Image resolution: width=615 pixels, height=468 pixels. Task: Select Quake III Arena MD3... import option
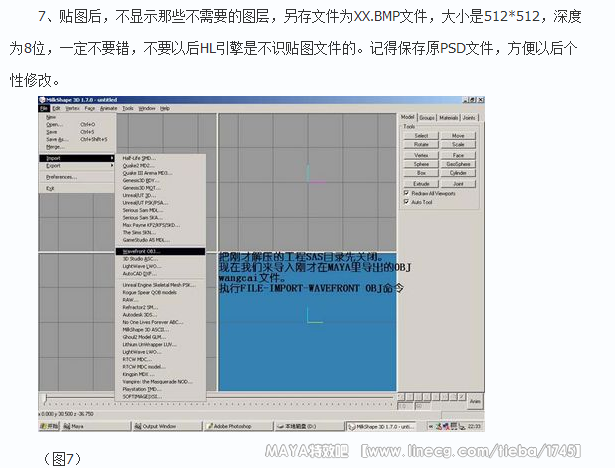[x=160, y=173]
